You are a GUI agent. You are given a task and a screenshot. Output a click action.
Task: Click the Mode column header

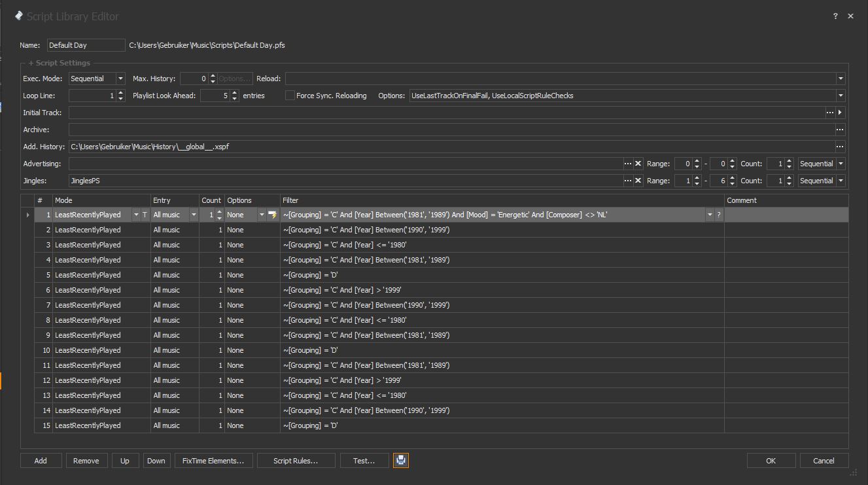[x=101, y=200]
